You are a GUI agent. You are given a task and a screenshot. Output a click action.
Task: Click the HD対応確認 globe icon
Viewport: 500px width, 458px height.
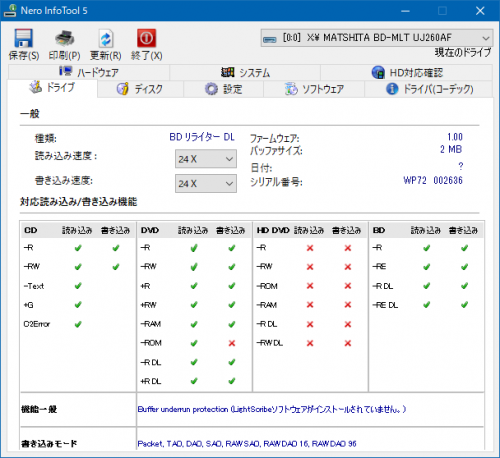pos(378,72)
